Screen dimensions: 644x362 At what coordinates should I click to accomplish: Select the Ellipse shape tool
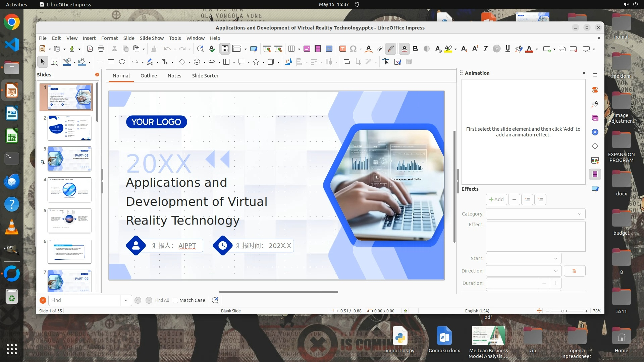click(122, 62)
